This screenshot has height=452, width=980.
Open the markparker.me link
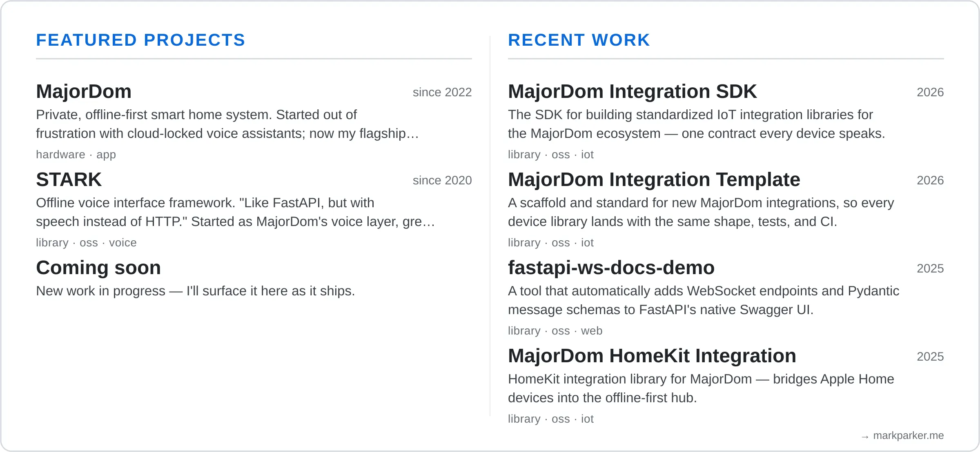click(902, 436)
